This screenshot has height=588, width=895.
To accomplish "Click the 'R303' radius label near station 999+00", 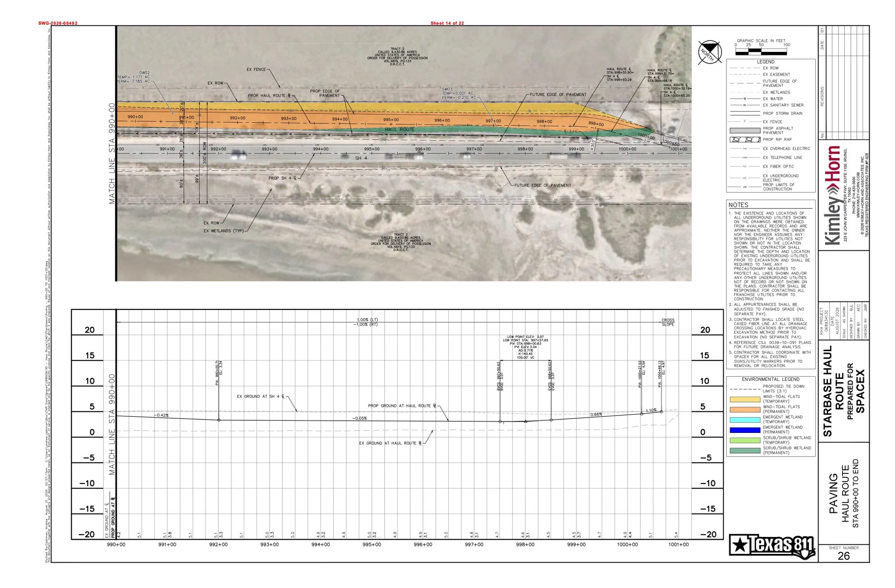I will (x=592, y=145).
